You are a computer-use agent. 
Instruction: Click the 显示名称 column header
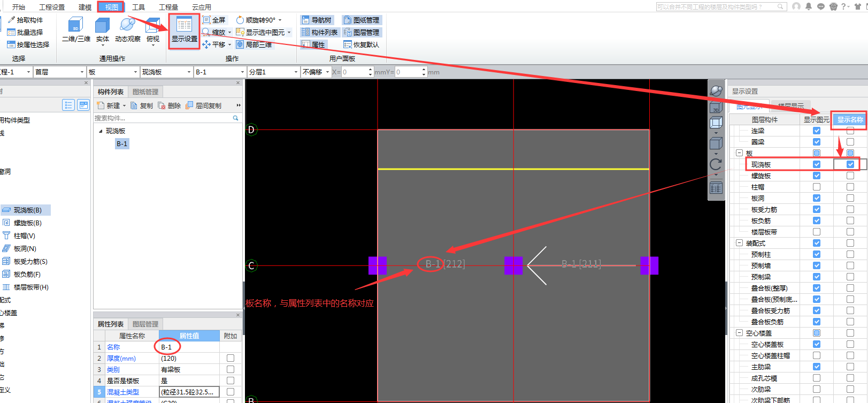[x=850, y=119]
